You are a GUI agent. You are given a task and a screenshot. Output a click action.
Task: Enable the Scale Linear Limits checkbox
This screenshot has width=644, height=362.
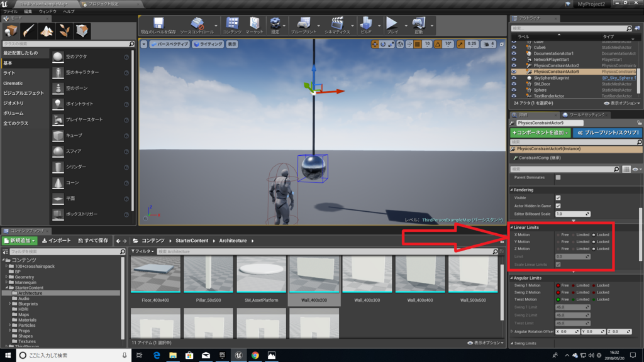(x=558, y=265)
